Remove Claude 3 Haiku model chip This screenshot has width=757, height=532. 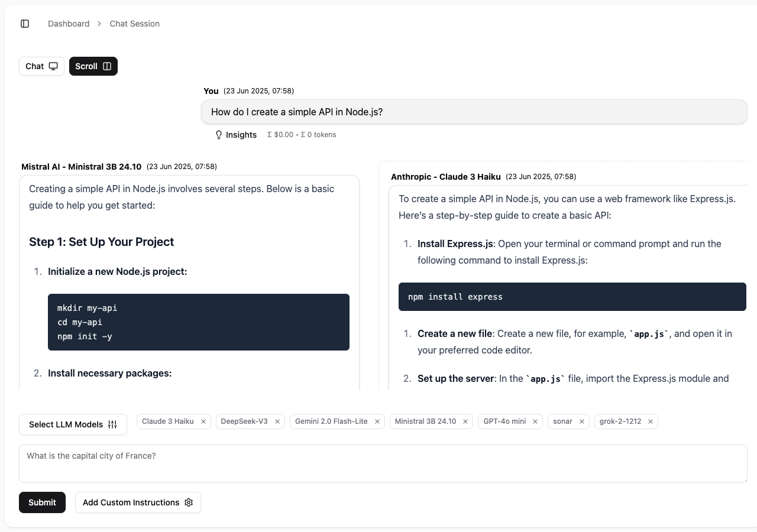point(203,421)
